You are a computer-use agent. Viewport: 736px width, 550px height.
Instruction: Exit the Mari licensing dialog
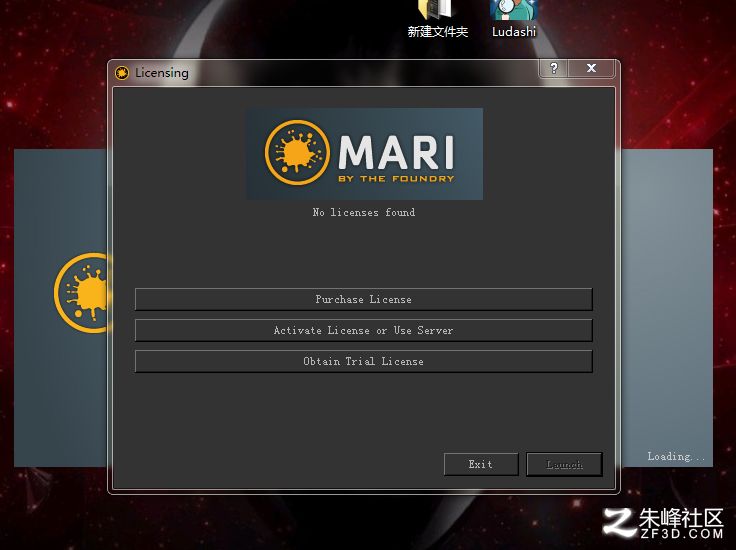point(481,464)
